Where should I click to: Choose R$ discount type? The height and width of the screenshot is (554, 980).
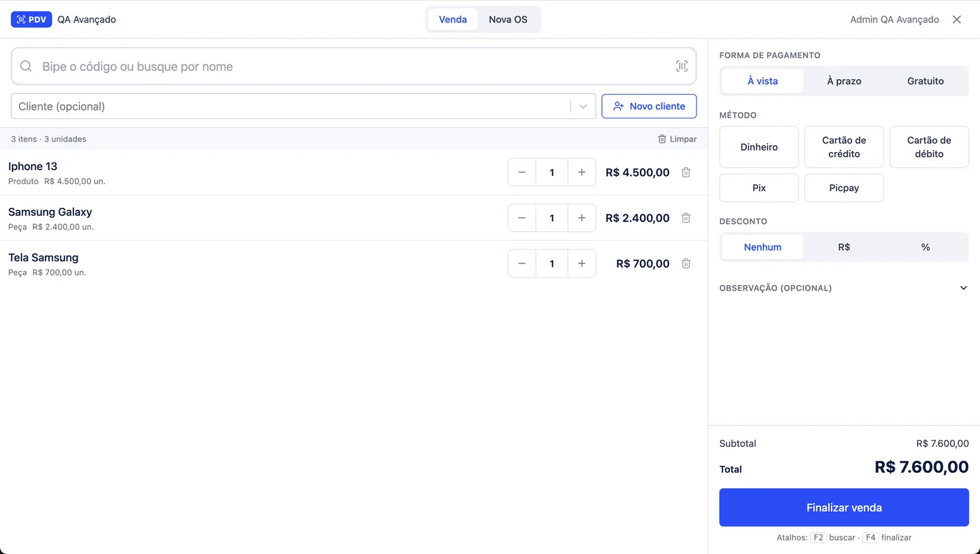coord(844,247)
